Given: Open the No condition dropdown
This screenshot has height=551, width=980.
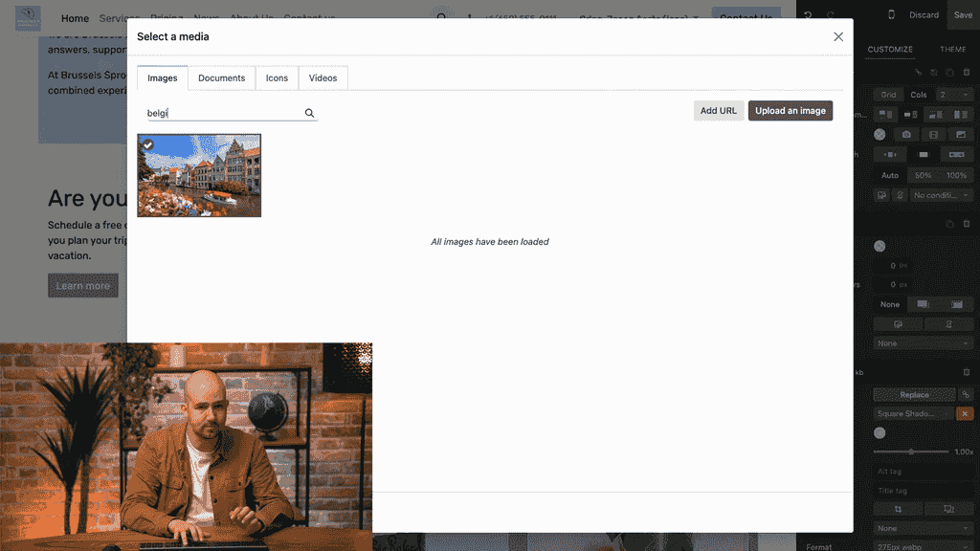Looking at the screenshot, I should 936,195.
